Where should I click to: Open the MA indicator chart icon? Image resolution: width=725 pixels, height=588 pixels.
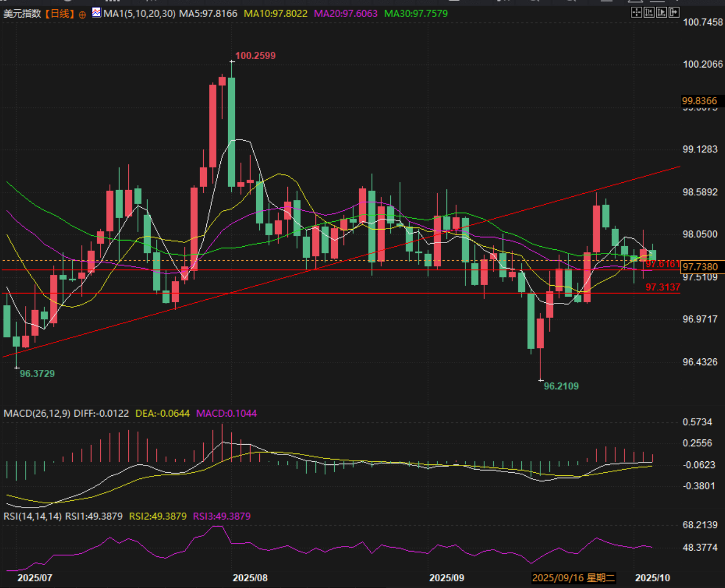point(97,12)
